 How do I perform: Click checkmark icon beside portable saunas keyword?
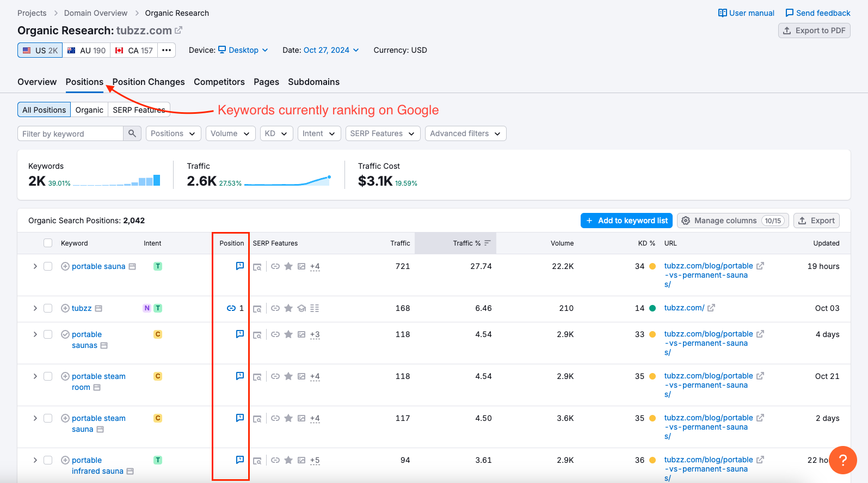click(x=65, y=334)
